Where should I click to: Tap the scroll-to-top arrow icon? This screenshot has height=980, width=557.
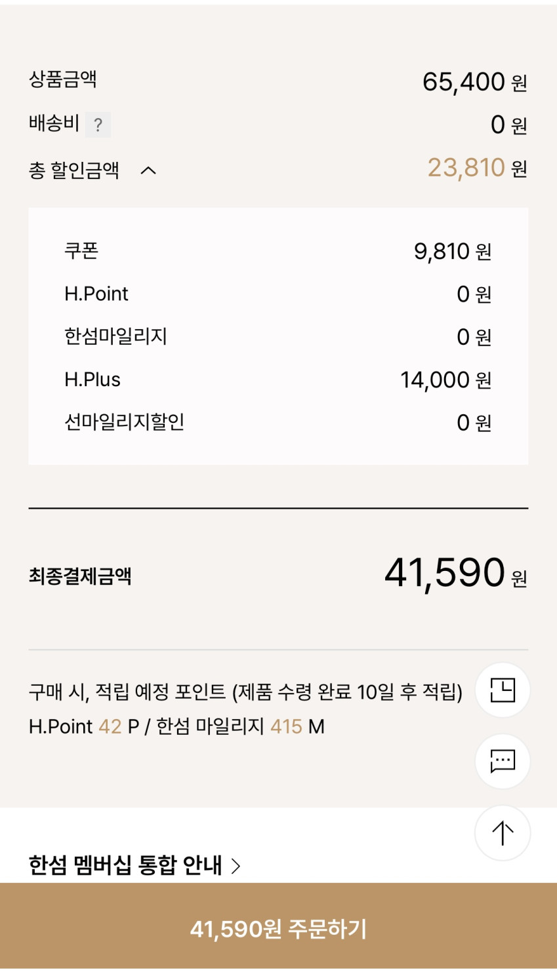click(503, 833)
